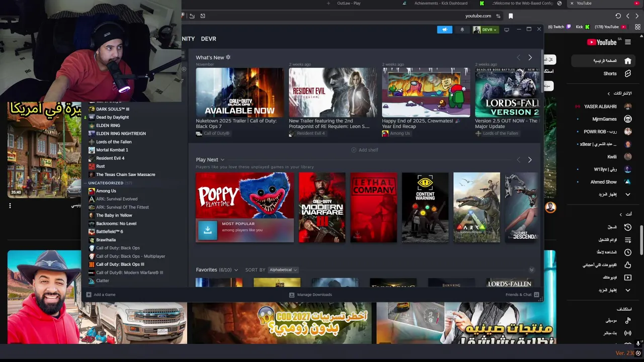Go to previous What's New items arrow
The image size is (644, 362).
[x=519, y=58]
